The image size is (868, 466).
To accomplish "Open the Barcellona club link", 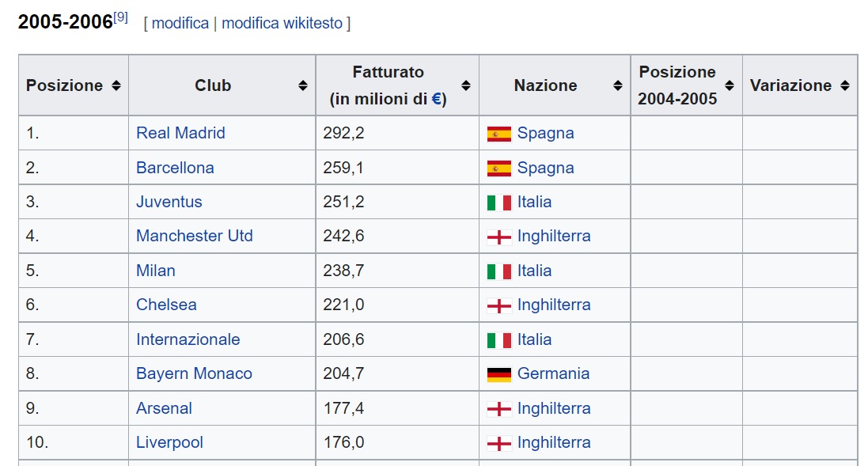I will point(175,168).
